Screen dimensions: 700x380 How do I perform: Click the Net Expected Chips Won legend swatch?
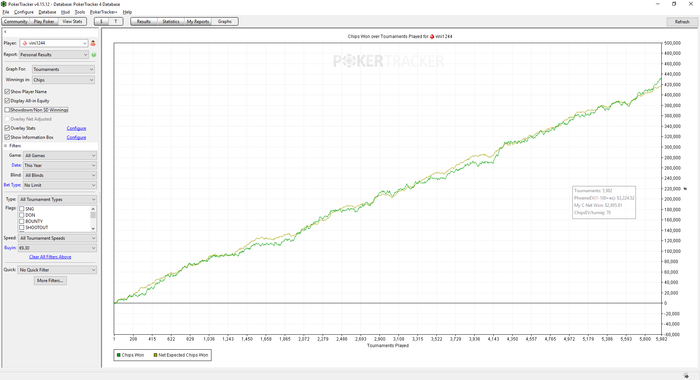pyautogui.click(x=155, y=355)
